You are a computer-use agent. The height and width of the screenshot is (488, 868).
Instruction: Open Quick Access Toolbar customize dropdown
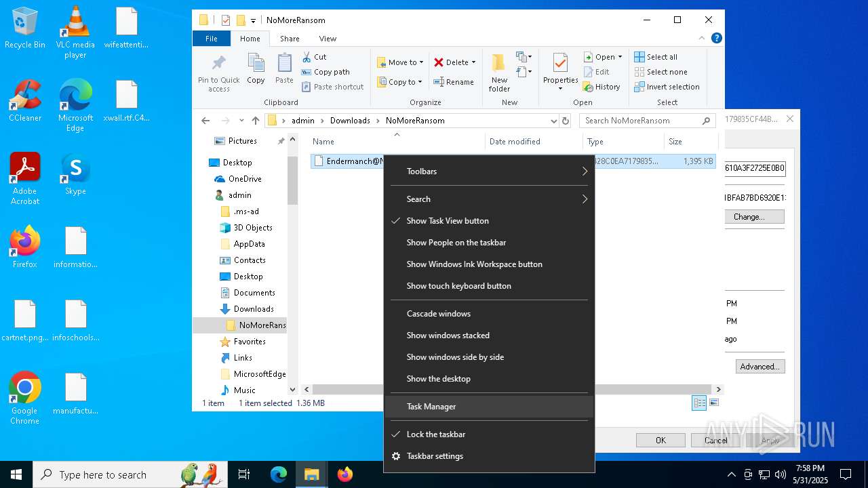point(253,20)
